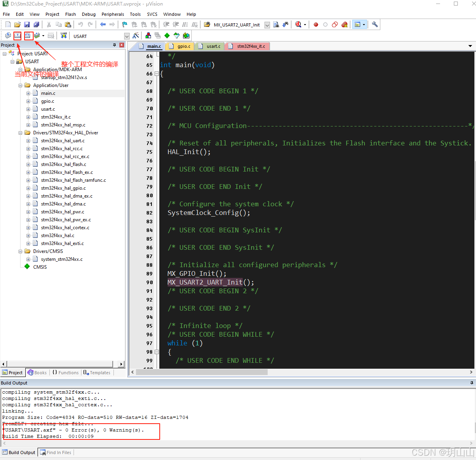Click the Kill all breakpoints icon

click(x=345, y=25)
